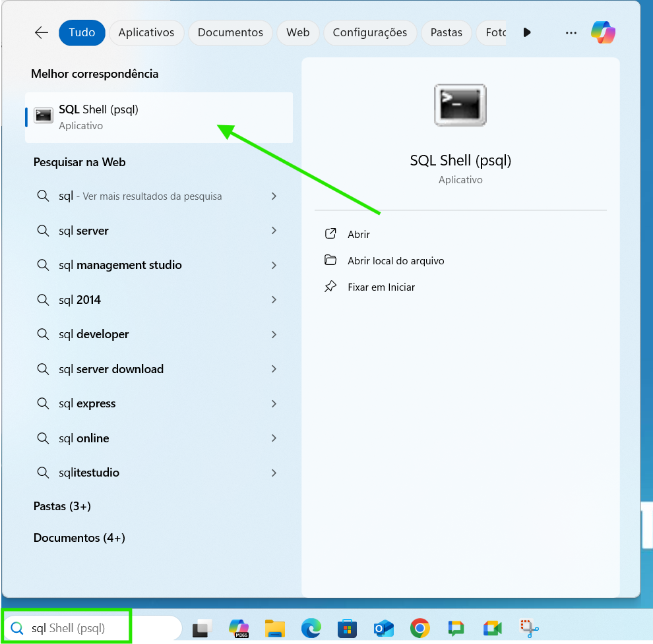Switch to the Web filter tab
The height and width of the screenshot is (644, 653).
[297, 32]
